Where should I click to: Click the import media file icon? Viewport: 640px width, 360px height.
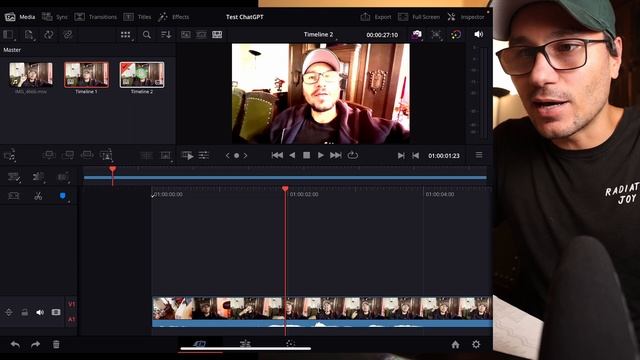29,35
